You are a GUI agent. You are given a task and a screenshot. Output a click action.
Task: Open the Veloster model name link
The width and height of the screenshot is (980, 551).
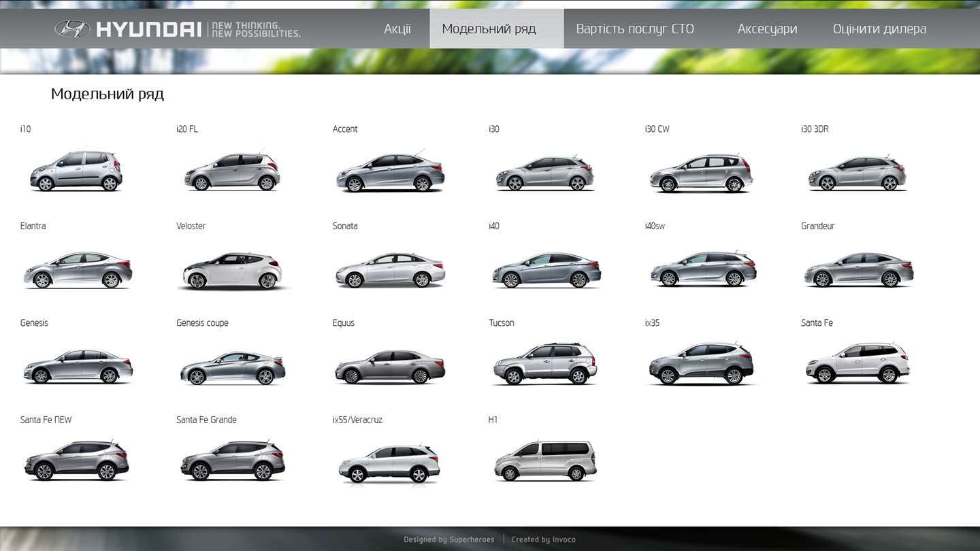point(191,226)
